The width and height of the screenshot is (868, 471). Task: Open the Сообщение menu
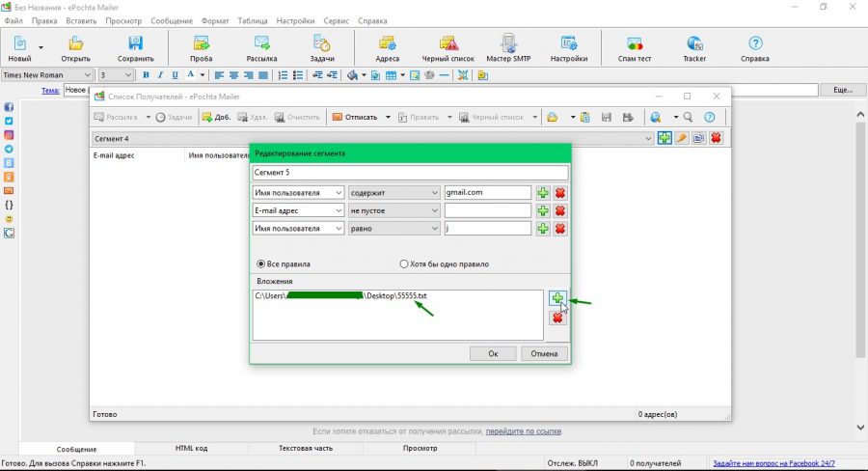(x=172, y=21)
